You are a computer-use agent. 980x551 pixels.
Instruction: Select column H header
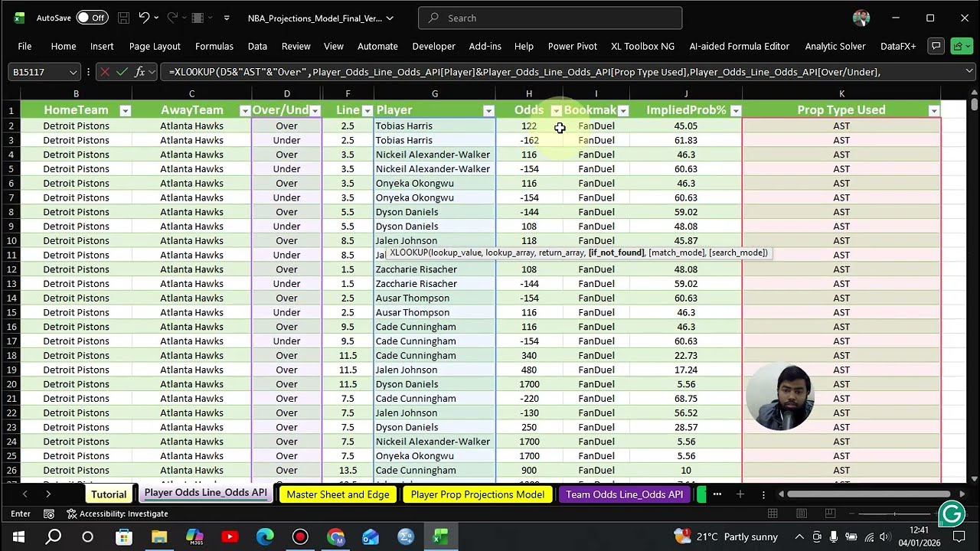click(x=528, y=93)
